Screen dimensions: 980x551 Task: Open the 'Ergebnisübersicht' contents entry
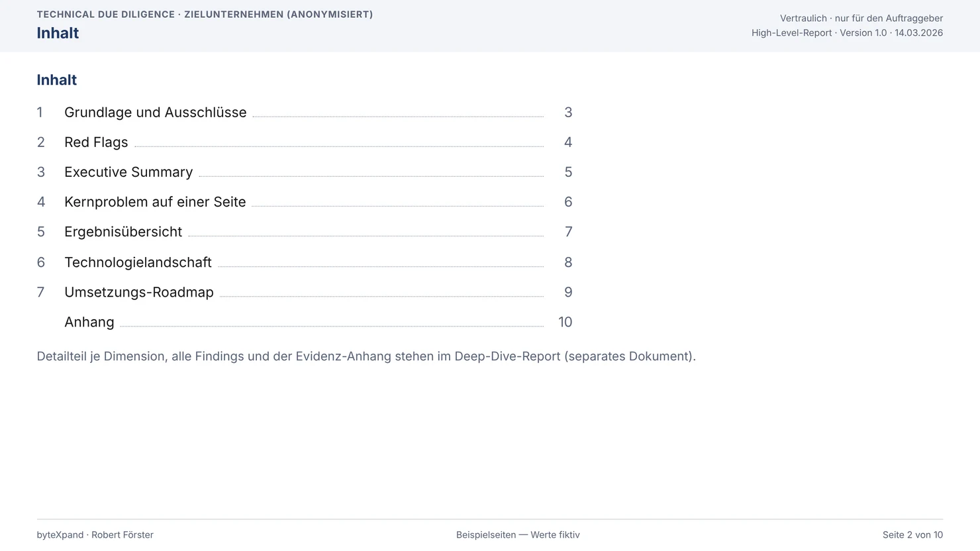(123, 232)
